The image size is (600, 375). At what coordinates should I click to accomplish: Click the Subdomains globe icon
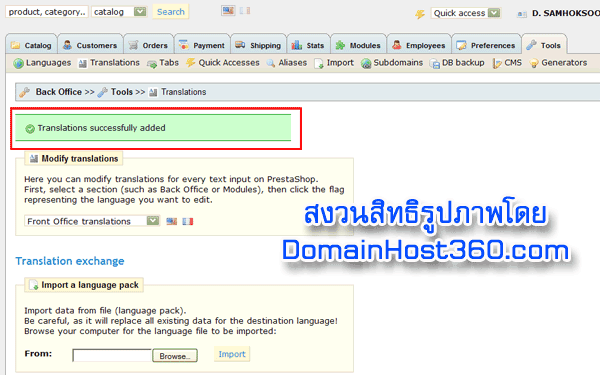pyautogui.click(x=366, y=64)
